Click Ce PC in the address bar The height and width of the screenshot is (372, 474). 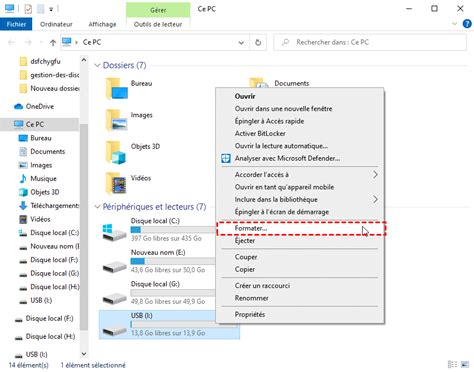92,42
